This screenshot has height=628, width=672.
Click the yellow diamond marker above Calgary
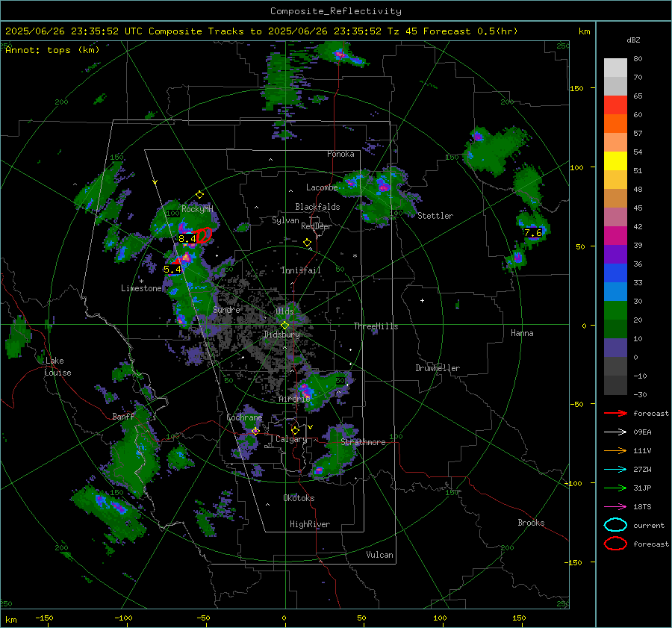295,430
